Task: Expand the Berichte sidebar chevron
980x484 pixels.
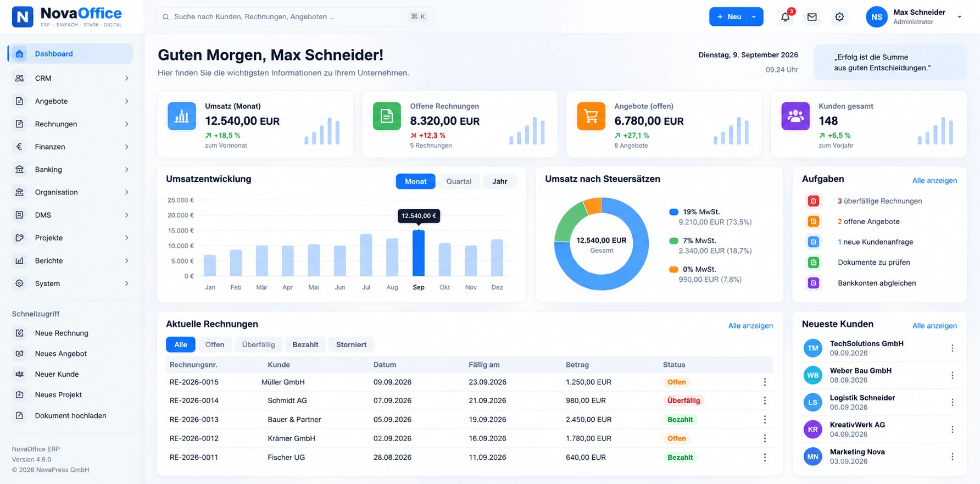Action: click(x=127, y=261)
